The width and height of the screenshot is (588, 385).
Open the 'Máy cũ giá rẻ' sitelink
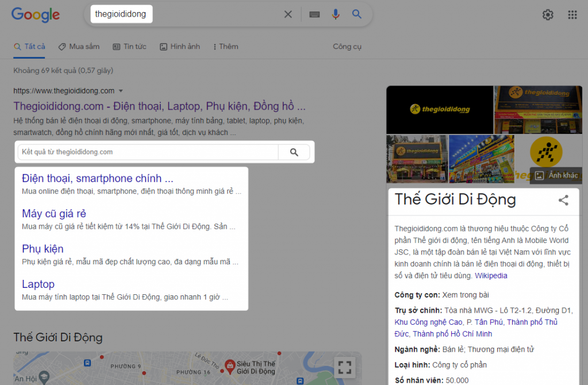click(x=54, y=214)
